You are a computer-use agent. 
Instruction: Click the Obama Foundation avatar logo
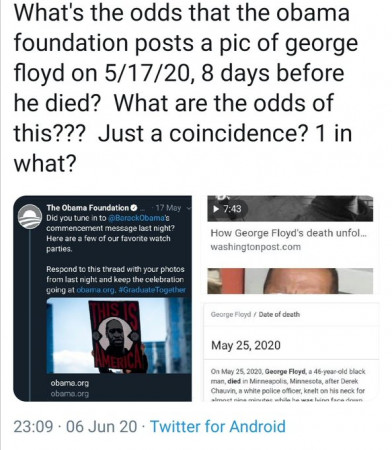pos(30,216)
